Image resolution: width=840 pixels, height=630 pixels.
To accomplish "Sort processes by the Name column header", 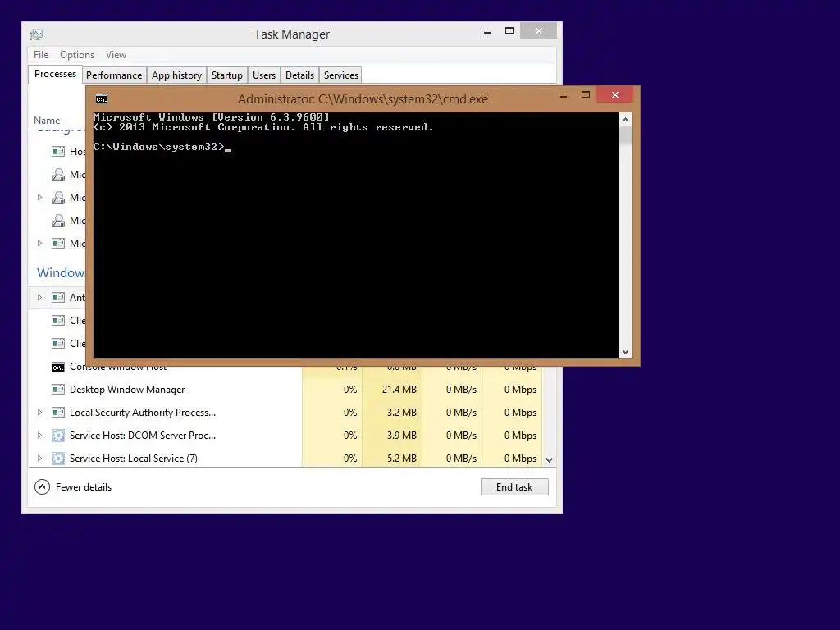I will [47, 121].
